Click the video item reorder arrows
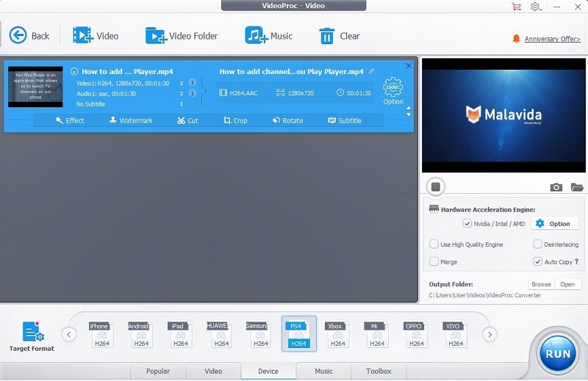This screenshot has width=588, height=381. tap(409, 112)
